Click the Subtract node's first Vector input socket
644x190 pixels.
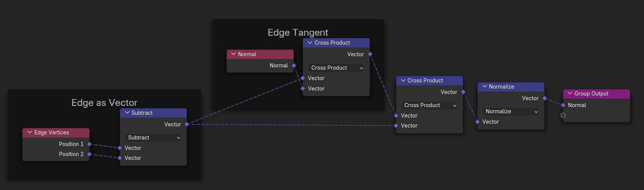(x=120, y=148)
